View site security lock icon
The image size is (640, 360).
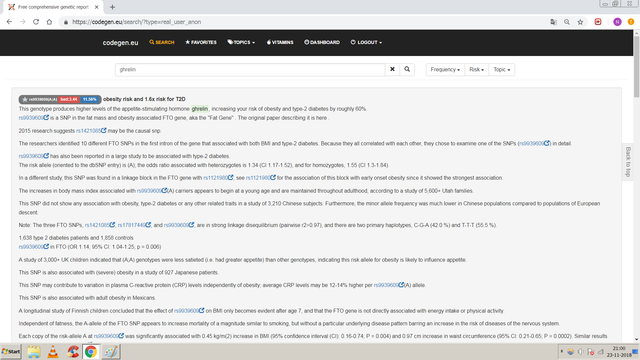(x=66, y=22)
